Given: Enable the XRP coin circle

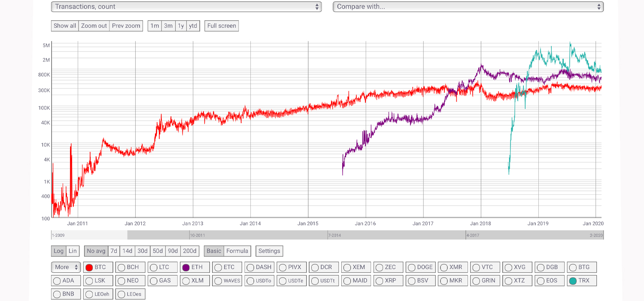Looking at the screenshot, I should pyautogui.click(x=380, y=281).
